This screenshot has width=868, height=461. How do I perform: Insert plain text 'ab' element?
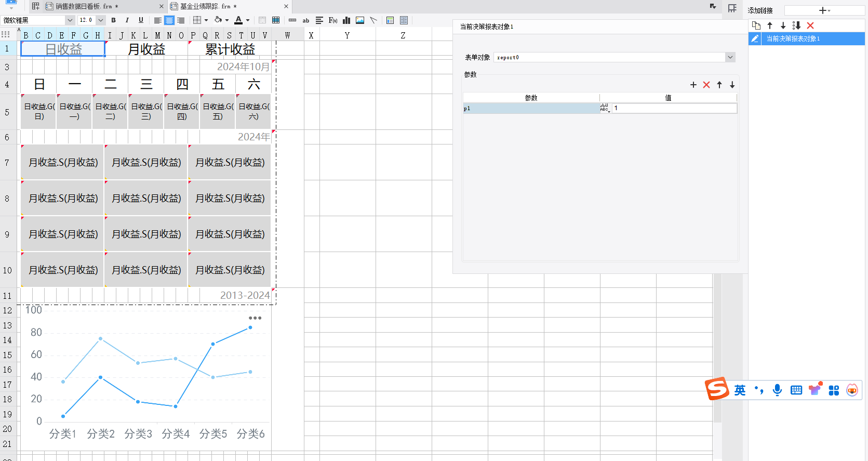tap(306, 20)
